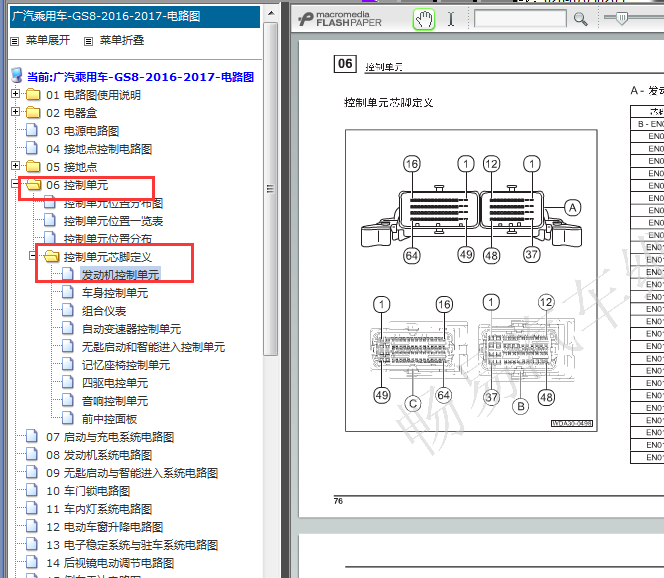The height and width of the screenshot is (578, 664).
Task: Open 02 电器盒 folder
Action: click(x=72, y=113)
